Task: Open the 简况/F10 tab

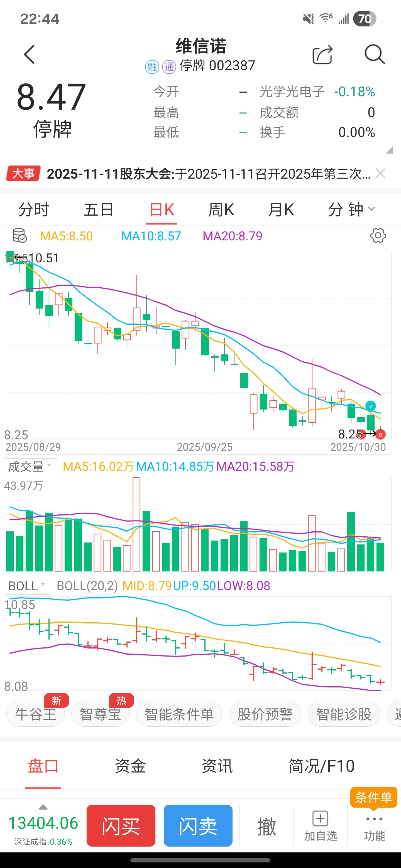Action: [x=321, y=766]
